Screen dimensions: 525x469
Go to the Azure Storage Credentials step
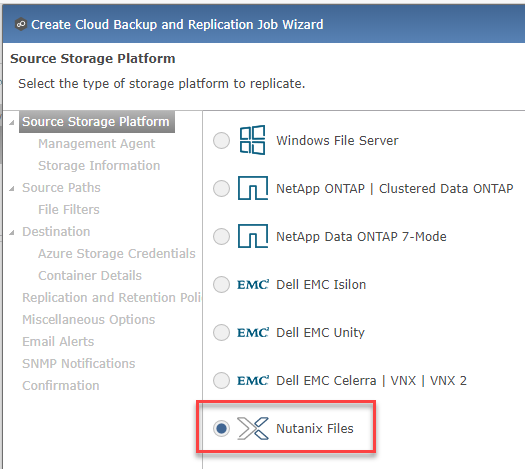click(117, 253)
